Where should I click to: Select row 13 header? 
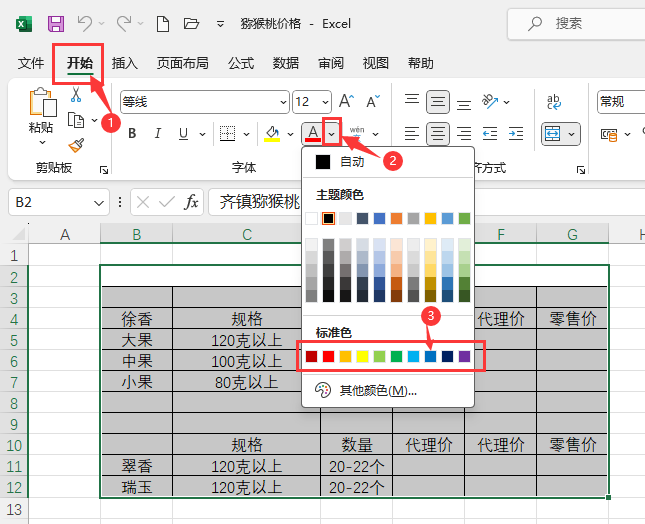coord(14,509)
